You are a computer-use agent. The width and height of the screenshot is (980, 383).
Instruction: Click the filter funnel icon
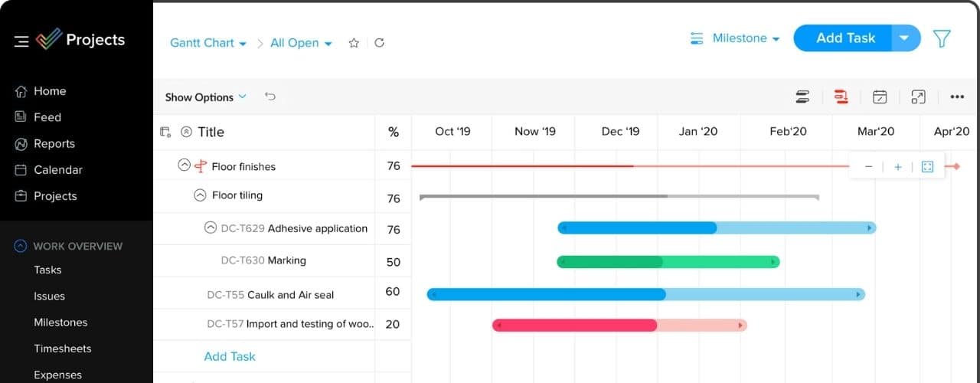942,38
